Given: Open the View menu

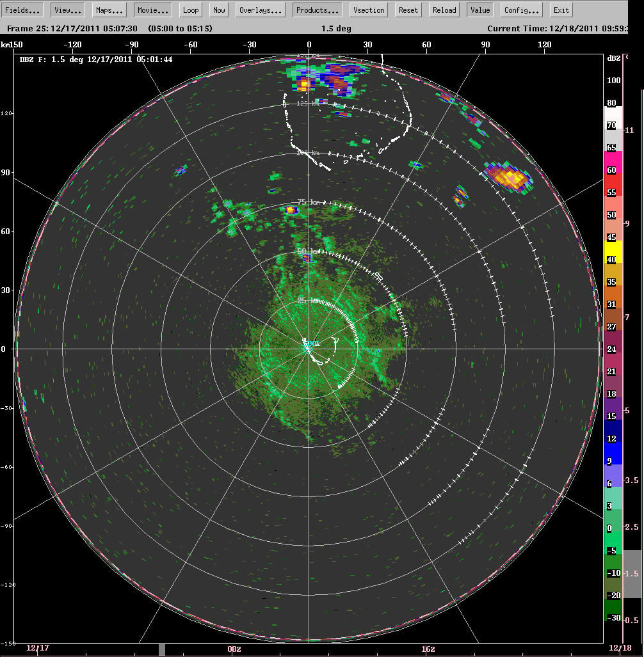Looking at the screenshot, I should click(x=67, y=10).
